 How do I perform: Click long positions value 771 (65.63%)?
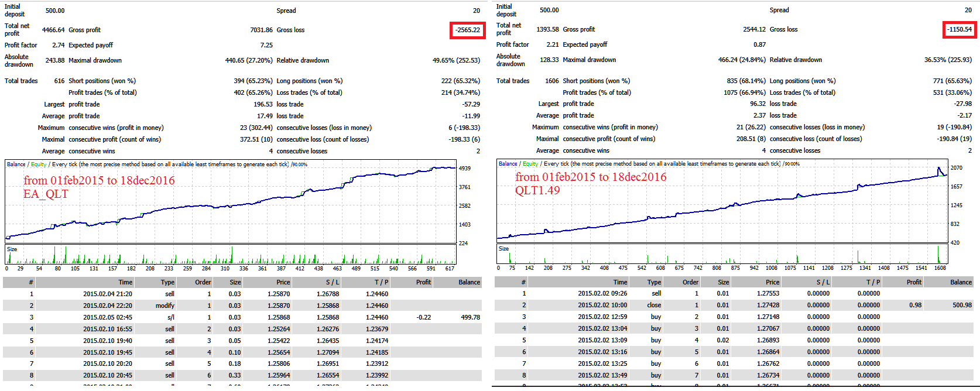click(x=952, y=81)
